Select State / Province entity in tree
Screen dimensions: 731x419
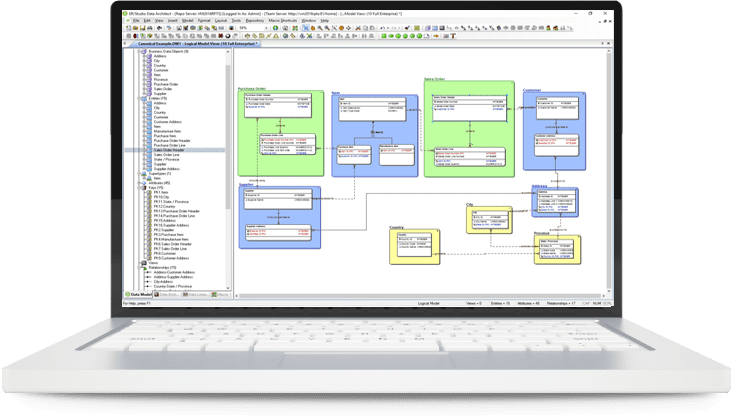coord(166,159)
